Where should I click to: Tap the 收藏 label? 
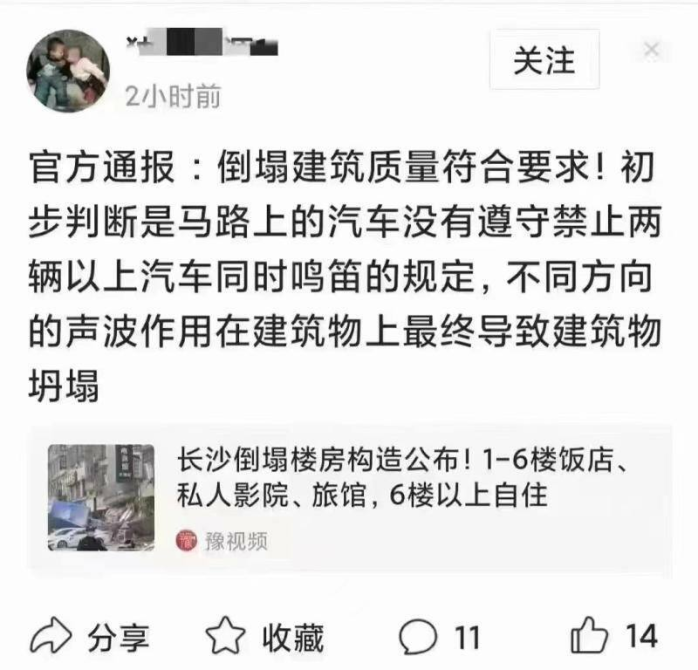(x=292, y=638)
